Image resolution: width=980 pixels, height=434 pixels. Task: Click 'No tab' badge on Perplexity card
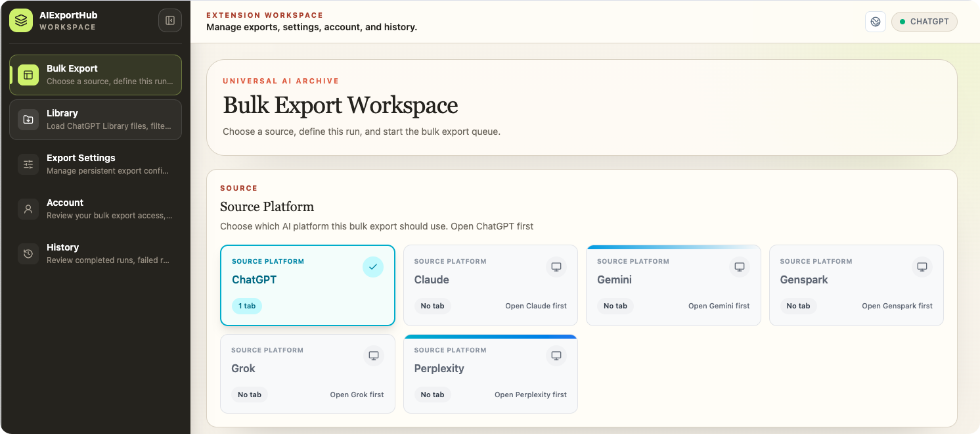click(432, 395)
